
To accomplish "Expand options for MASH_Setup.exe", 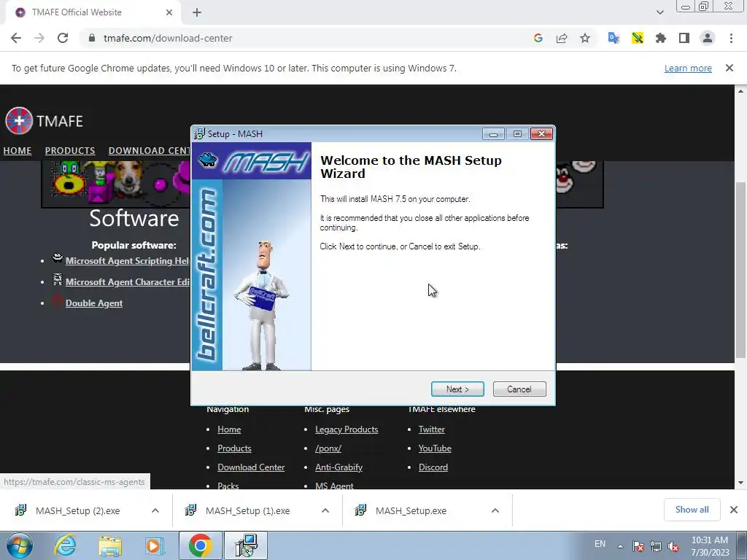I will [x=495, y=510].
